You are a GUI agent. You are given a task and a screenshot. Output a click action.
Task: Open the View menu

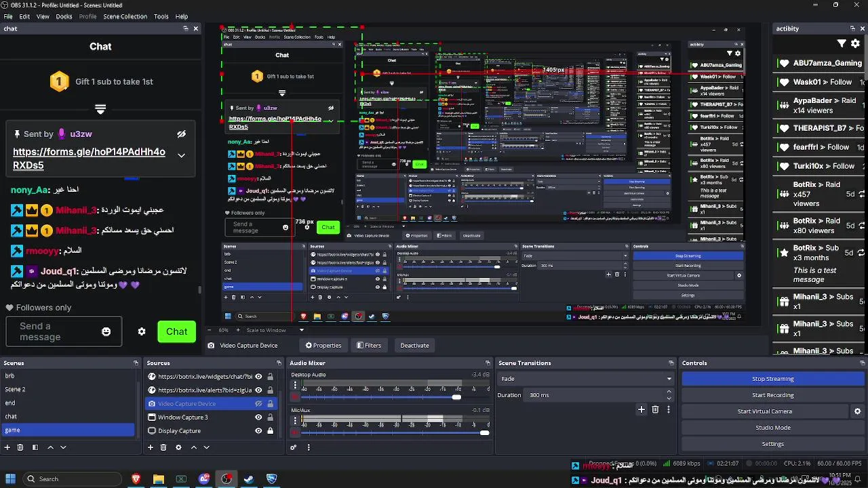[x=43, y=16]
